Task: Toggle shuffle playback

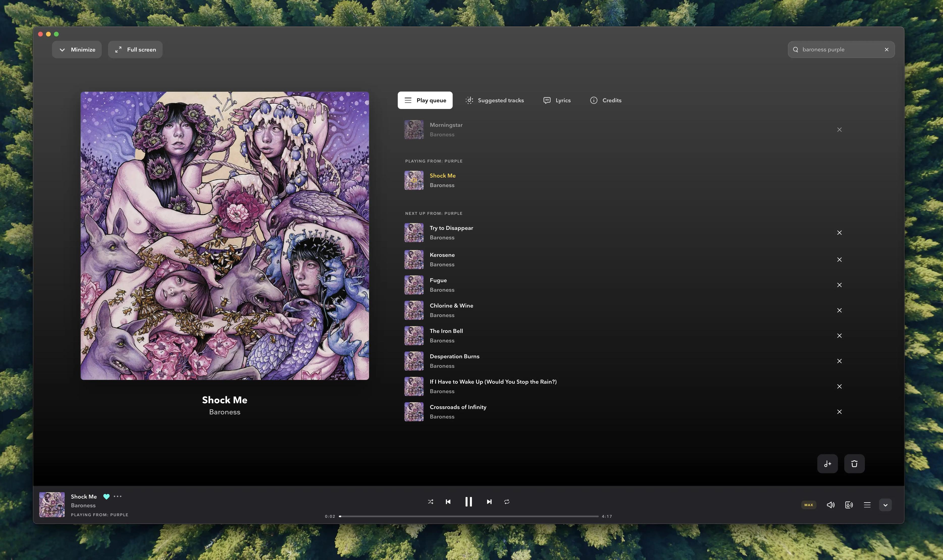Action: pos(430,501)
